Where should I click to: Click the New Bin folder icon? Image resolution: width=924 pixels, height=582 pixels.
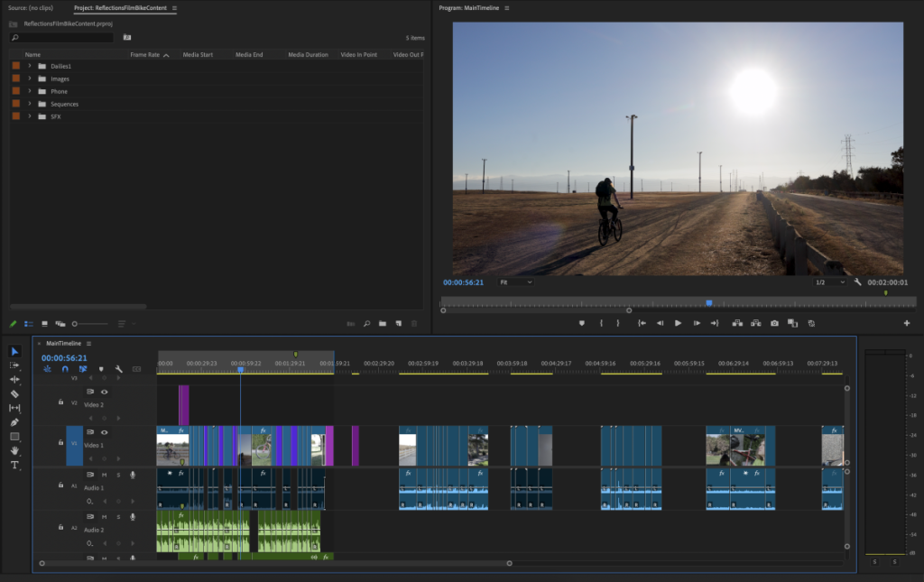[x=383, y=323]
